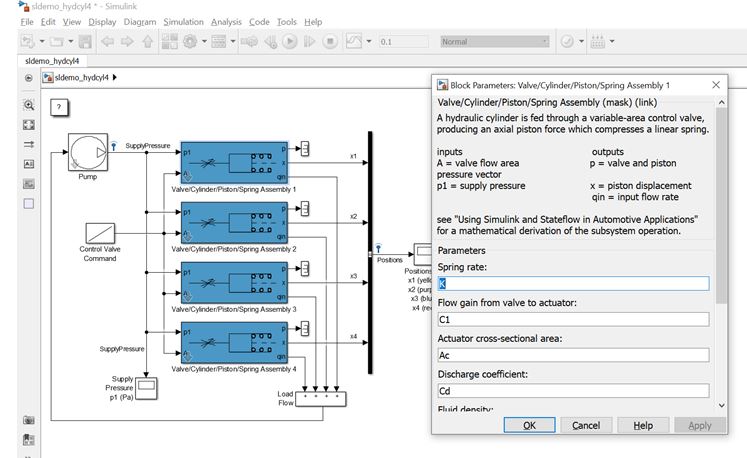Open the Simulation Data Inspector icon

[353, 41]
